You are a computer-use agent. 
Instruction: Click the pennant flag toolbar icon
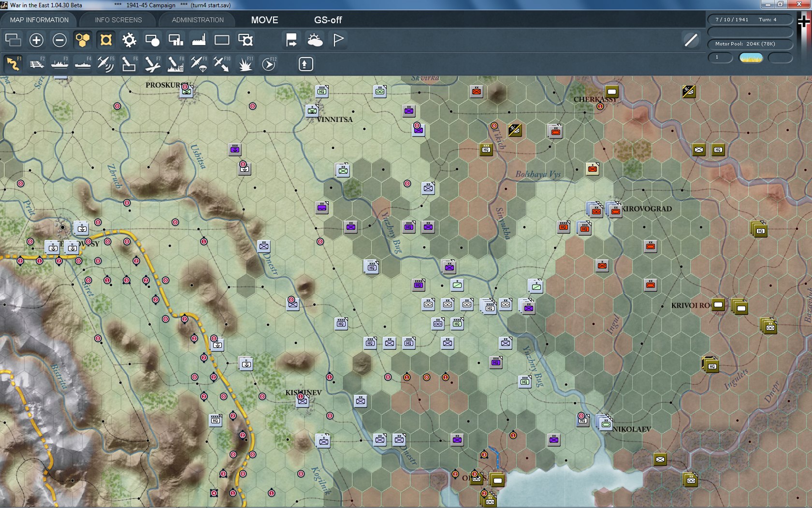click(x=338, y=40)
